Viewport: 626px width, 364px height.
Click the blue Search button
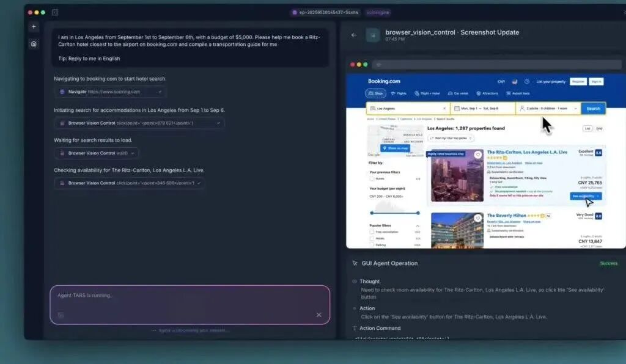click(x=593, y=109)
